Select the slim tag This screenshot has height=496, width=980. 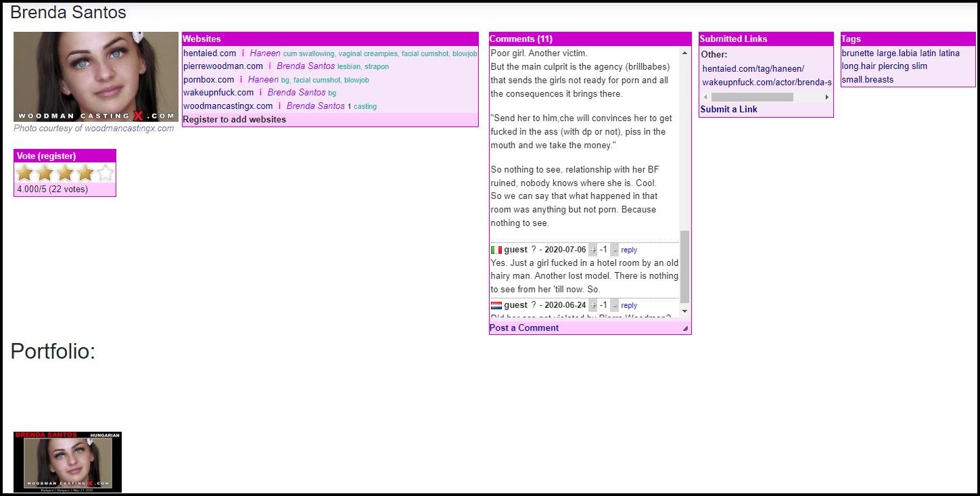(919, 66)
